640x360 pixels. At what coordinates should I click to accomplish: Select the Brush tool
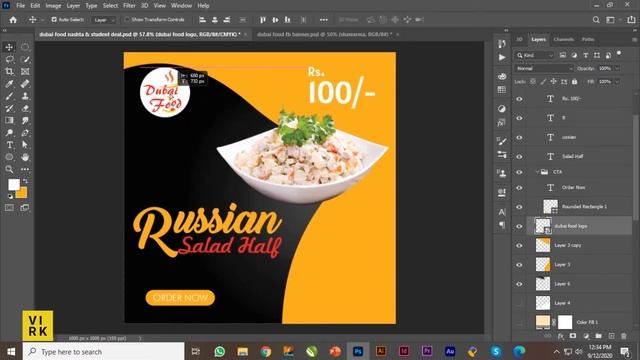[x=9, y=96]
